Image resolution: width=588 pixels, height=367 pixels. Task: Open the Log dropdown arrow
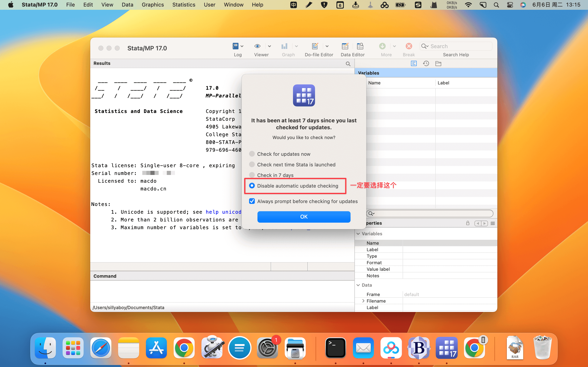[242, 46]
